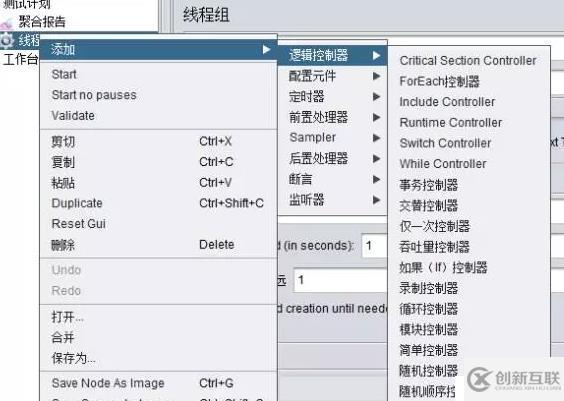Click the loop count field below
Viewport: 564px width, 401px height.
coord(341,280)
